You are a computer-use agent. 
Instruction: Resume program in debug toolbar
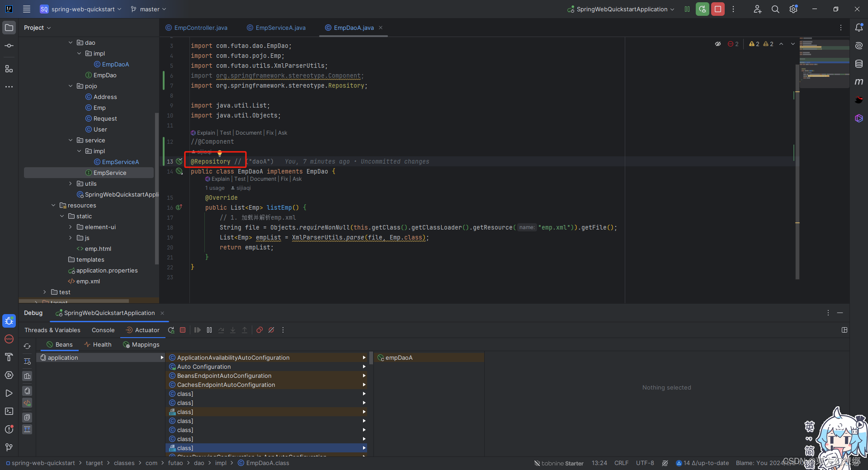click(198, 330)
